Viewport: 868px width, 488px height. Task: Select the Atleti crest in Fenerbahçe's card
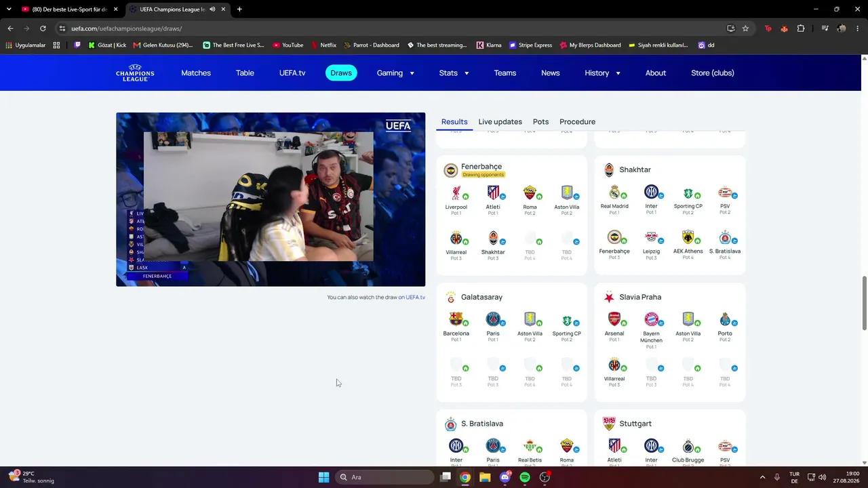(x=493, y=193)
